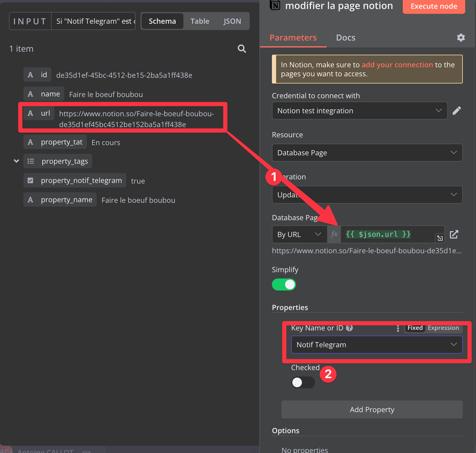Open Key Name options three-dot menu
Viewport: 476px width, 453px height.
[398, 328]
